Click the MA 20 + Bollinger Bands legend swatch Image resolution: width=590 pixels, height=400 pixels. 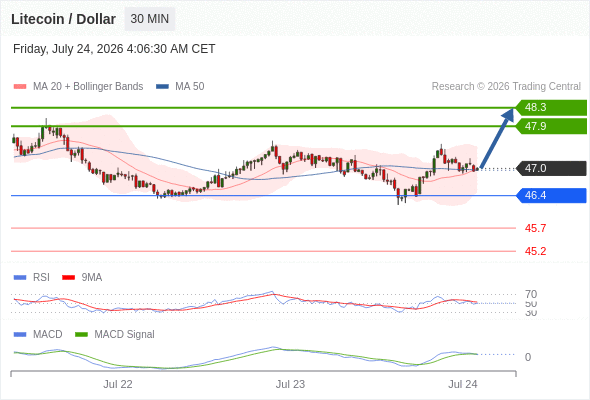click(20, 87)
